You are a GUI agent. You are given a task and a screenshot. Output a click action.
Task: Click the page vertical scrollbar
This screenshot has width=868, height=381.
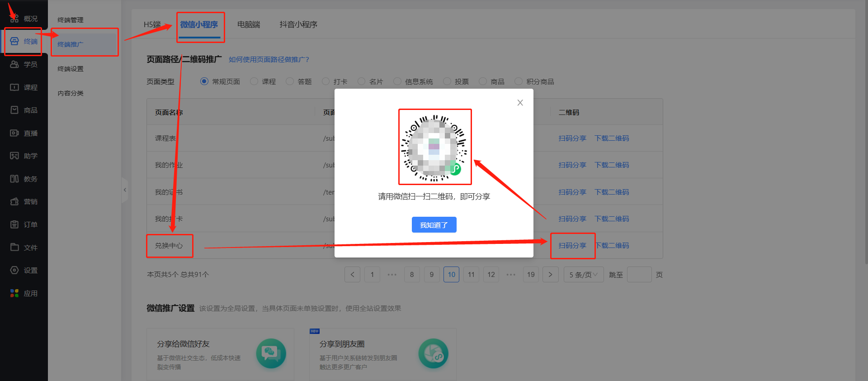coord(866,131)
